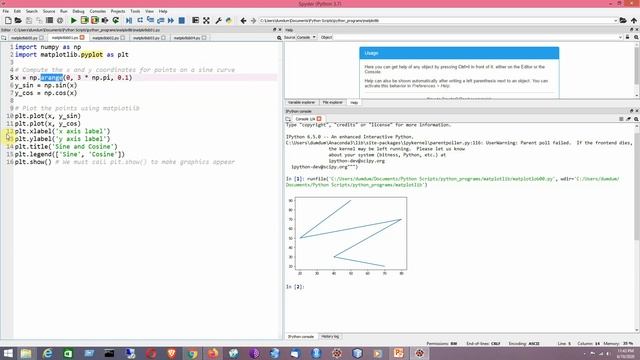Open the Run menu
Viewport: 640px width, 360px height.
pos(64,11)
